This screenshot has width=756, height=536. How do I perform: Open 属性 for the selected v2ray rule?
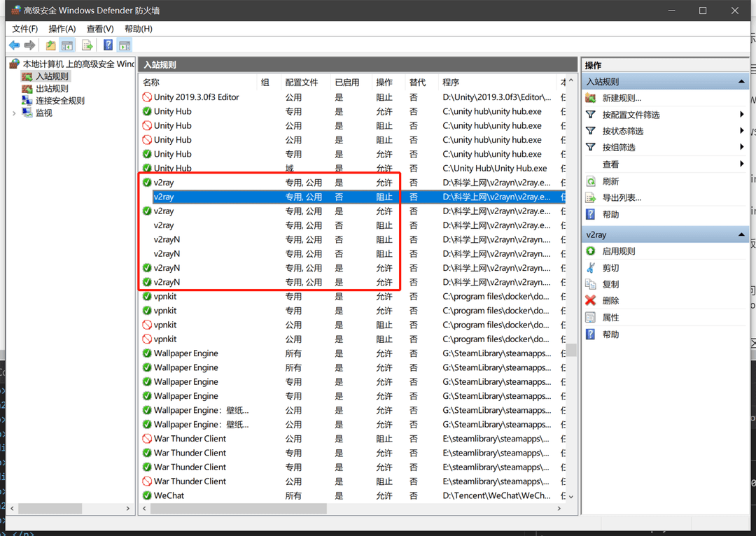(x=610, y=318)
